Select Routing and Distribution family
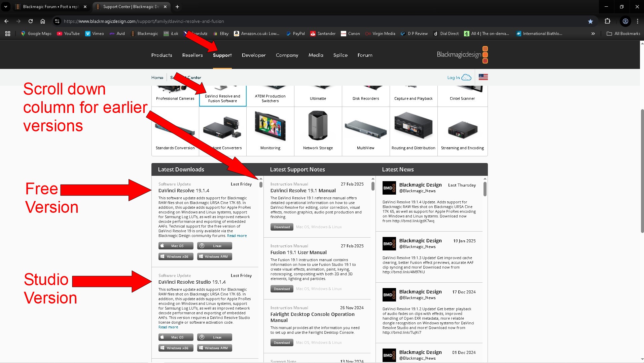644x363 pixels. (414, 131)
